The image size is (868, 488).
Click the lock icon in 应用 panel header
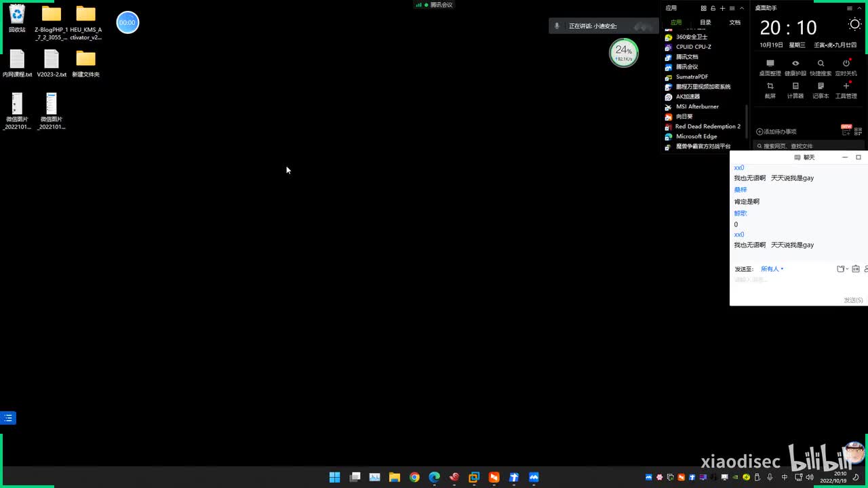(713, 8)
